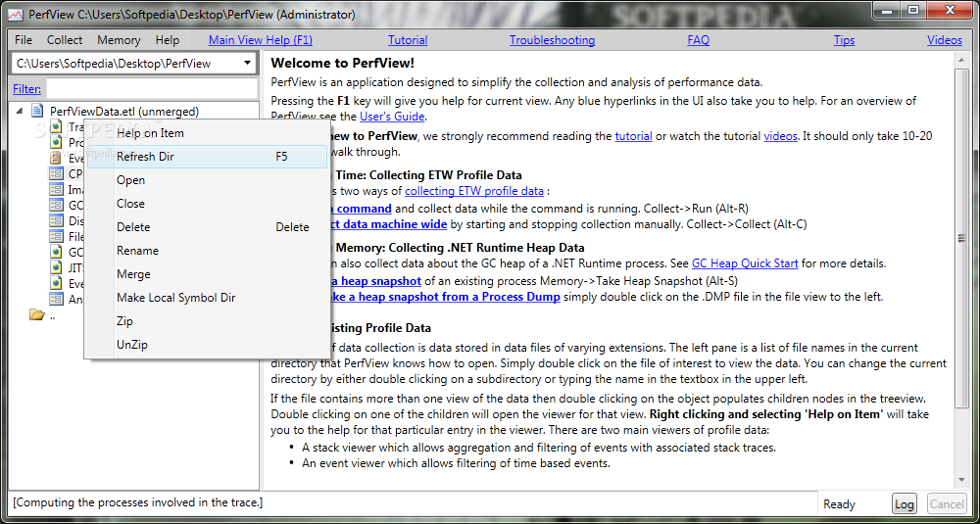The height and width of the screenshot is (524, 980).
Task: Click the stack view icon above the 'Dis' row
Action: 57,205
